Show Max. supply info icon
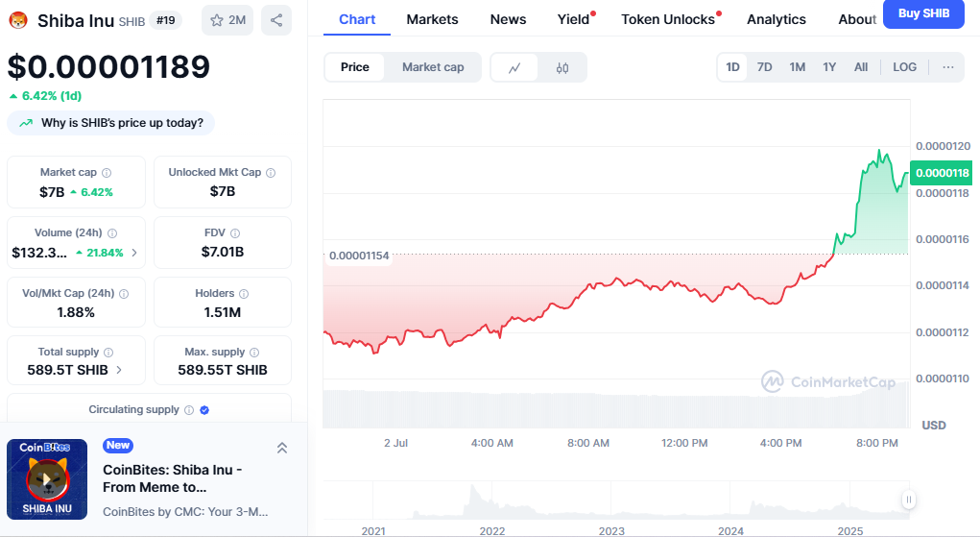This screenshot has height=537, width=980. pos(254,353)
